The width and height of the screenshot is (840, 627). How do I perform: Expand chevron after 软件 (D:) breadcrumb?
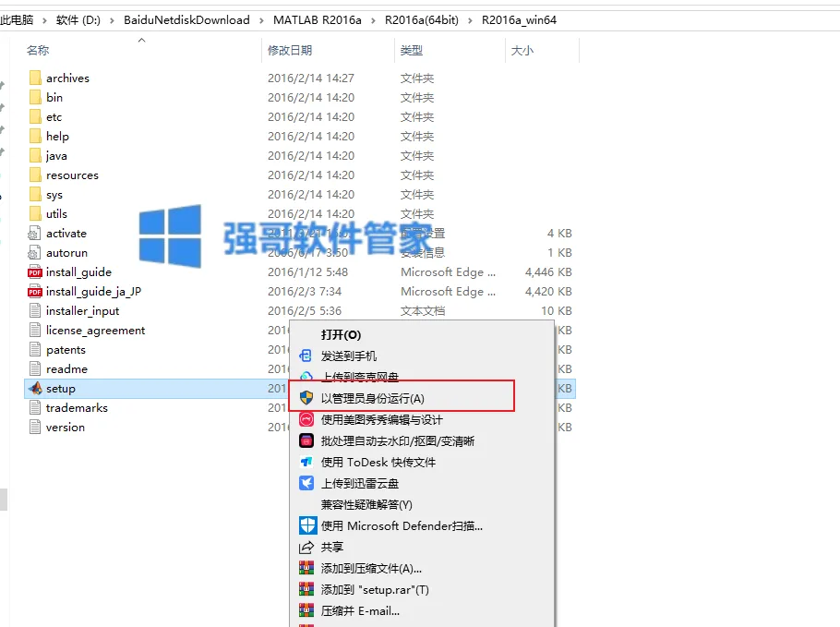pos(112,20)
